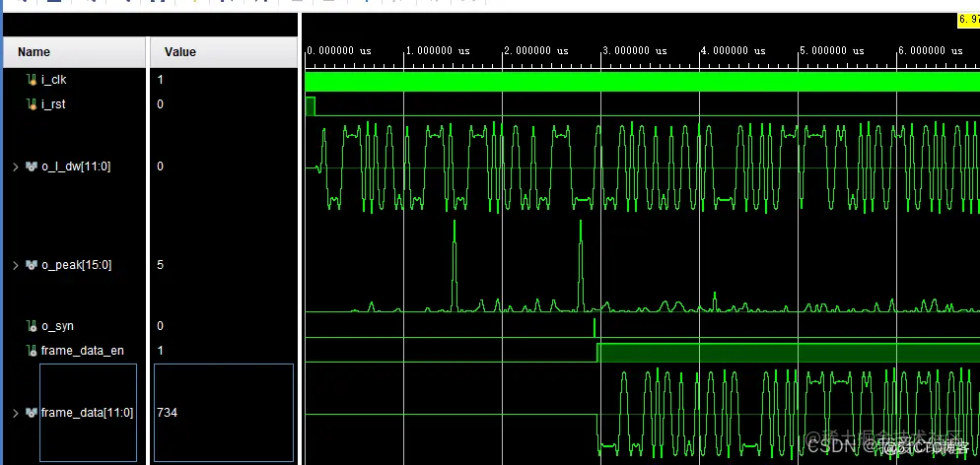980x465 pixels.
Task: Select the o_syn signal name
Action: [x=57, y=326]
